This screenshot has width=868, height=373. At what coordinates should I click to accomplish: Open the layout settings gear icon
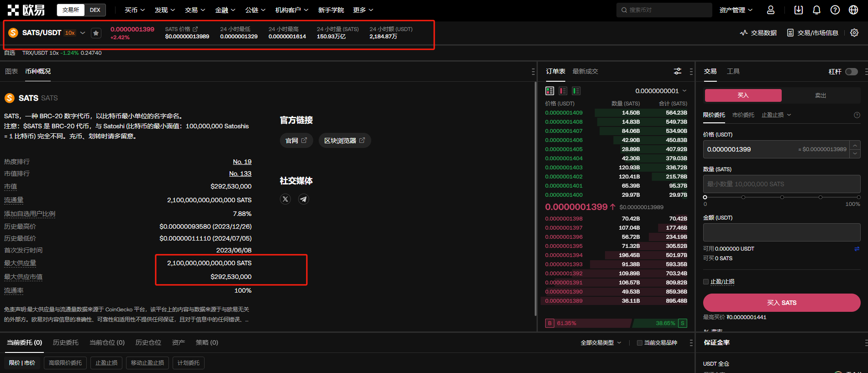tap(854, 33)
